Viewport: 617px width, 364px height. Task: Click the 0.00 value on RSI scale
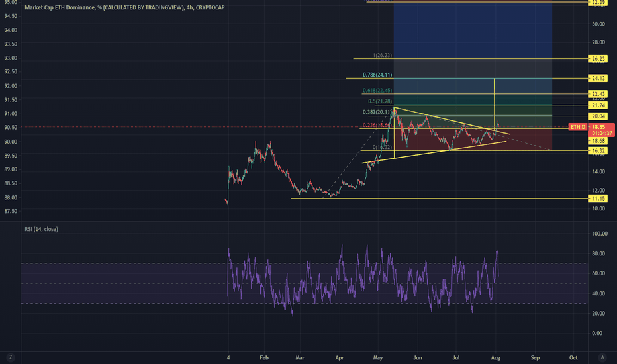[597, 334]
